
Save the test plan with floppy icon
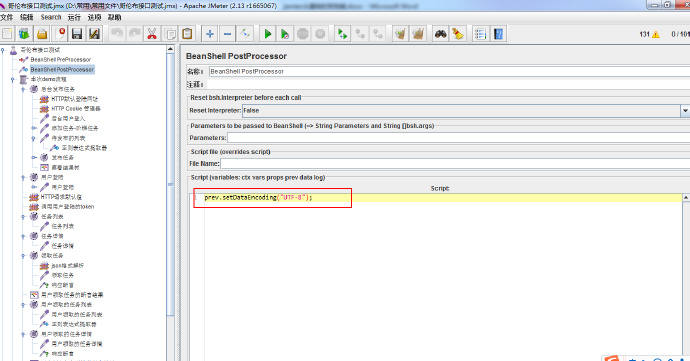pyautogui.click(x=77, y=34)
